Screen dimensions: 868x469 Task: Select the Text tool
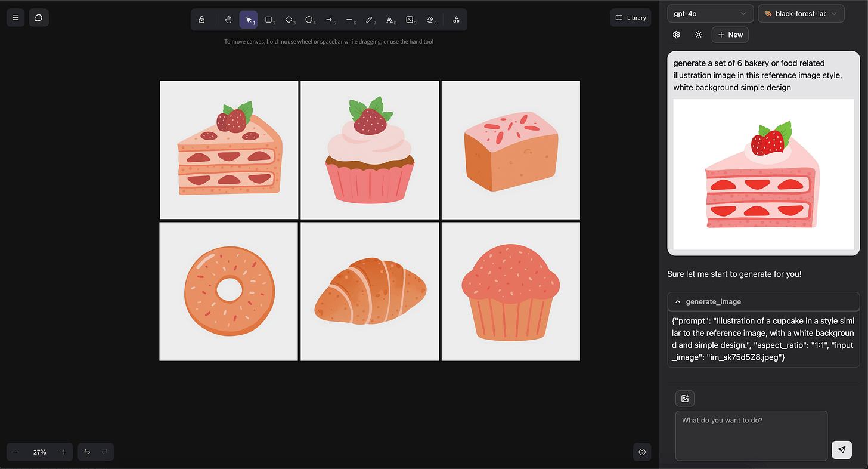click(390, 19)
